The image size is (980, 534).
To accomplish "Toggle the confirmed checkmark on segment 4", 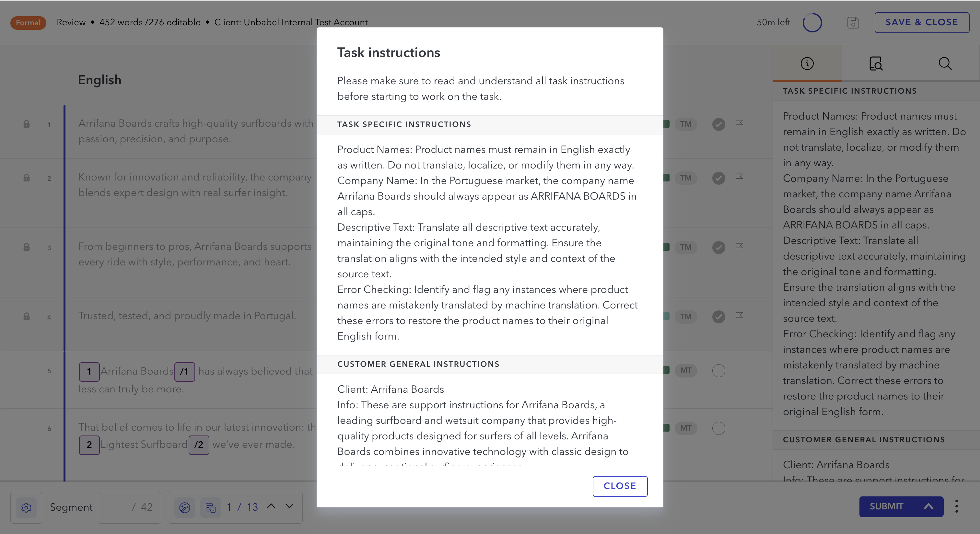I will [x=718, y=317].
